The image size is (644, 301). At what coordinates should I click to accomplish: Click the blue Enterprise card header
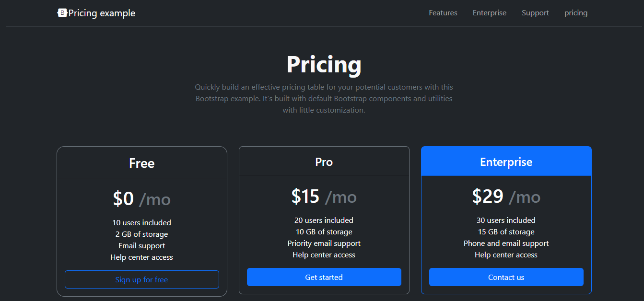tap(506, 162)
